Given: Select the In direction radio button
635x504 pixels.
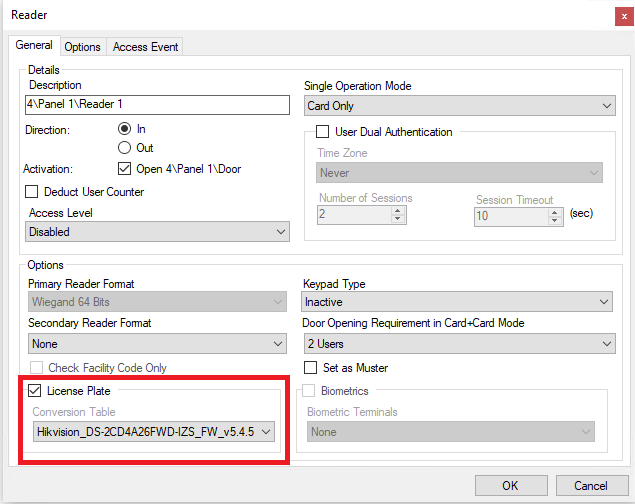Looking at the screenshot, I should point(124,129).
